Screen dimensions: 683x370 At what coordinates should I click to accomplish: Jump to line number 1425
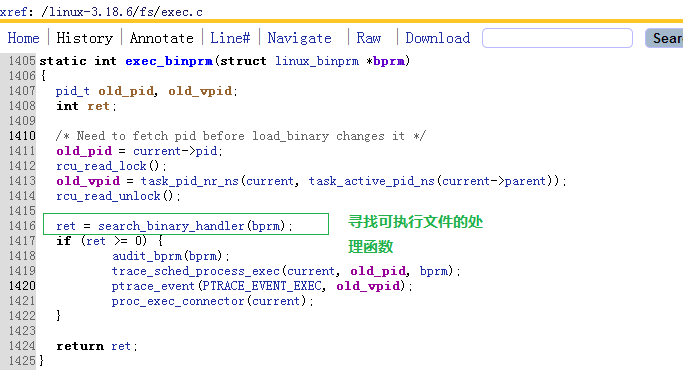[x=22, y=361]
